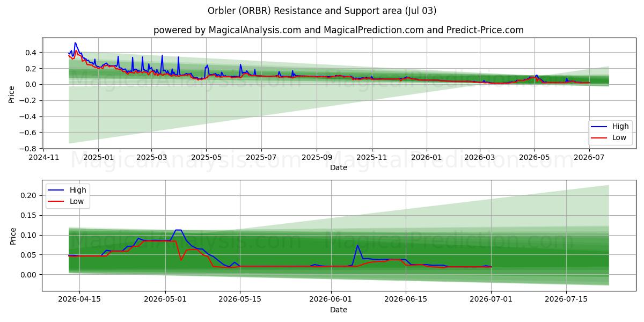Click the '2026-06-01' x-axis tick label

[331, 299]
